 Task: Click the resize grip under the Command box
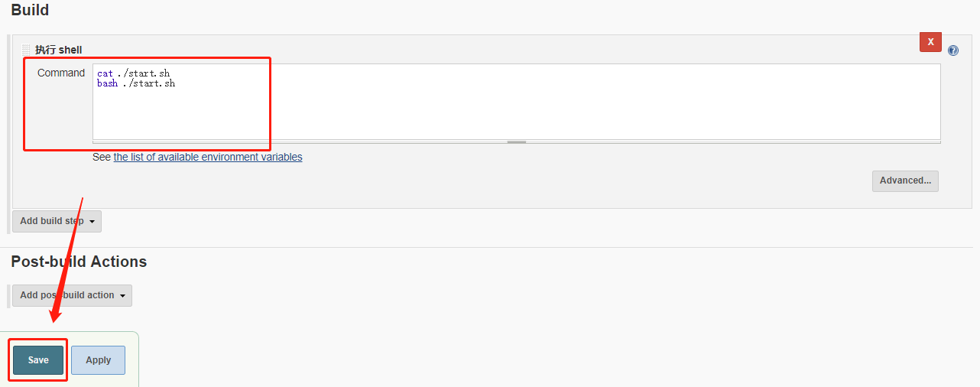pyautogui.click(x=517, y=141)
